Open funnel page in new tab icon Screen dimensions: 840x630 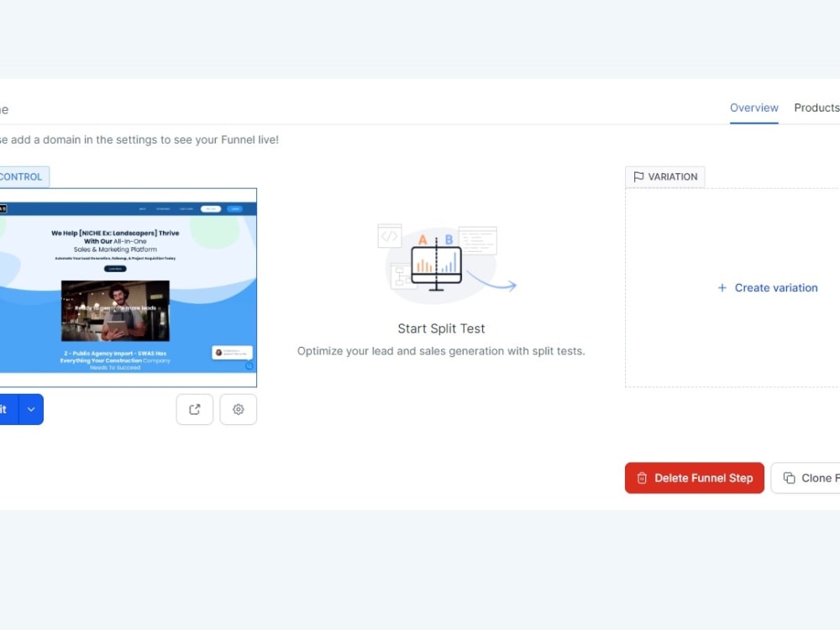tap(195, 409)
